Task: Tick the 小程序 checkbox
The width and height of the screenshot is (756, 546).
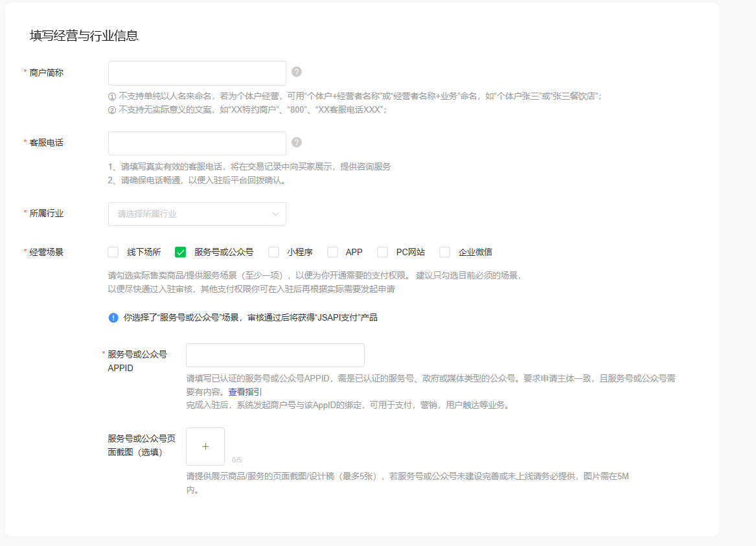Action: click(274, 252)
